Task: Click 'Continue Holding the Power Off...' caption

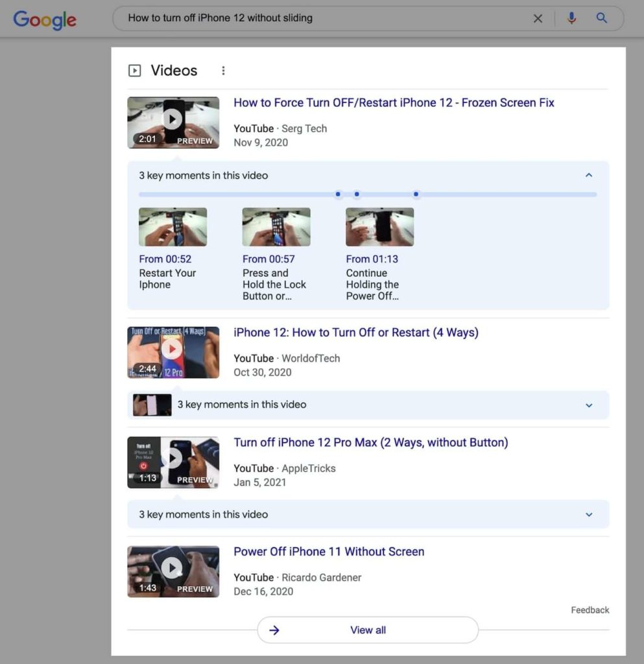Action: [372, 285]
